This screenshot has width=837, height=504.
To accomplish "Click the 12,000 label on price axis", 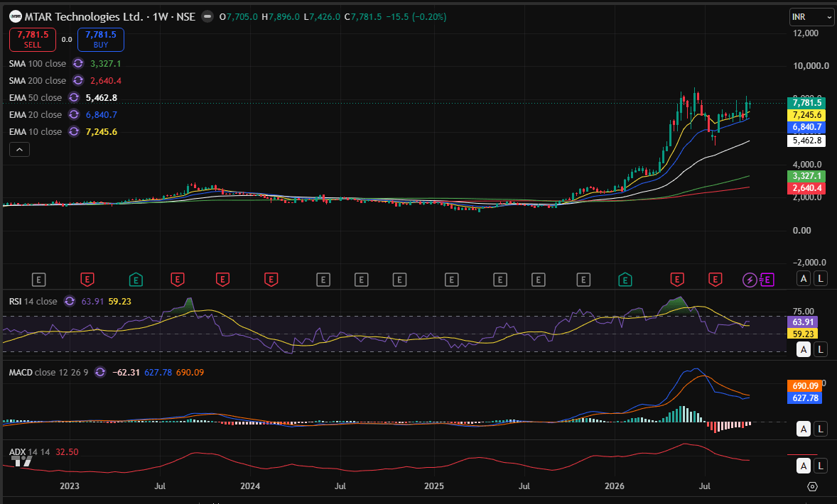I will [x=806, y=33].
